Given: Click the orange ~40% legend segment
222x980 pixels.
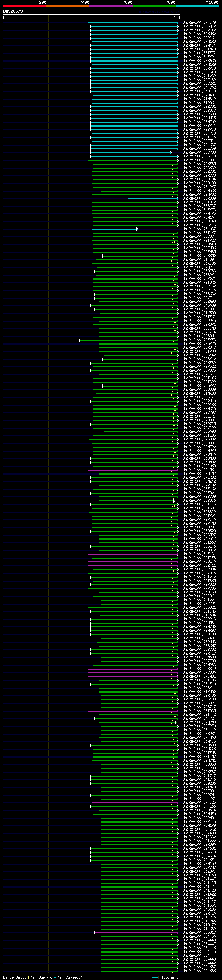Looking at the screenshot, I should tap(68, 7).
